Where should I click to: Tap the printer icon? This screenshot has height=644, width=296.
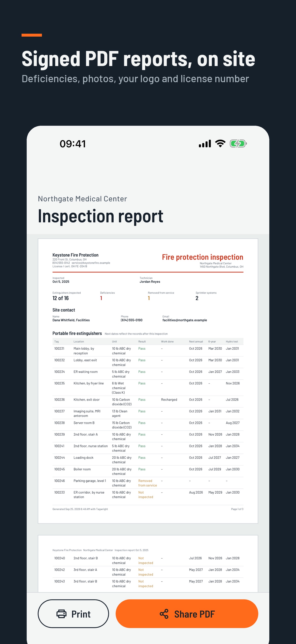(61, 614)
